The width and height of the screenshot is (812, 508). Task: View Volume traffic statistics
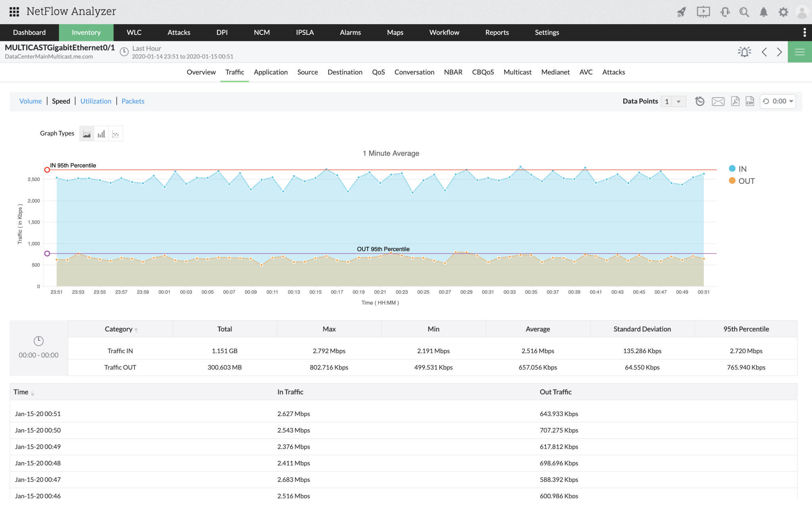click(31, 101)
